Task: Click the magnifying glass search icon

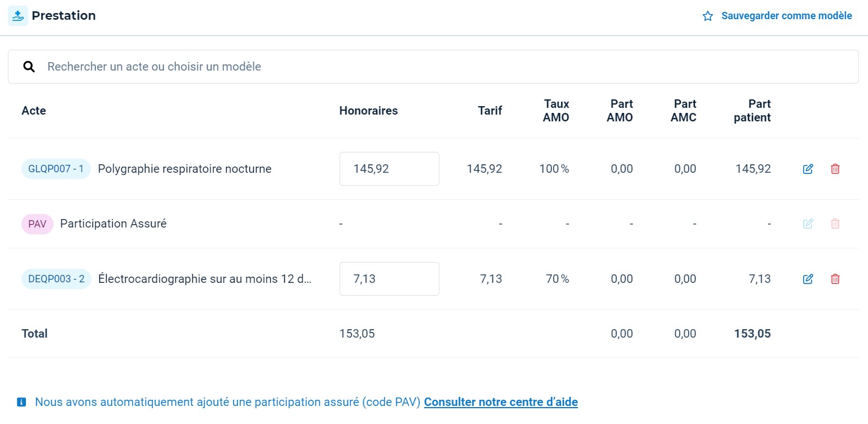Action: 29,67
